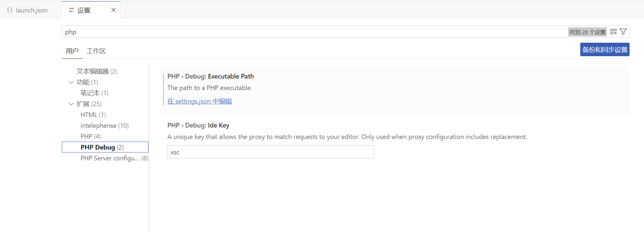Screen dimensions: 644x232
Task: Select 笔记本 in the settings tree
Action: tap(94, 93)
